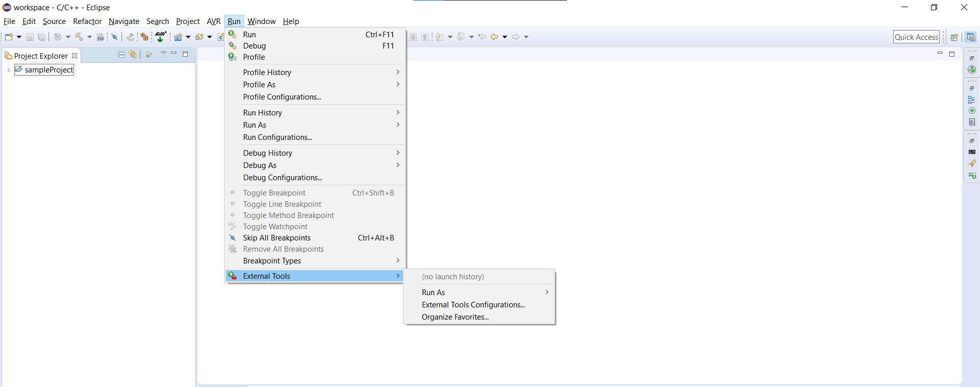Select Profile Configurations… entry

coord(315,97)
